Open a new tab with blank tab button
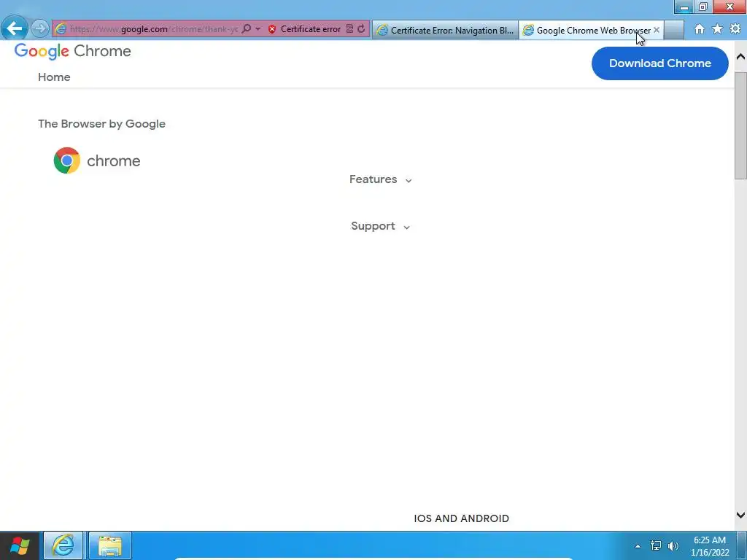 [673, 30]
